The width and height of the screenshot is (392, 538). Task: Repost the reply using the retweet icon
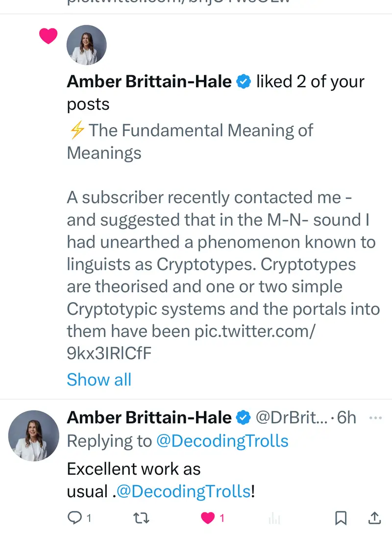(x=141, y=517)
